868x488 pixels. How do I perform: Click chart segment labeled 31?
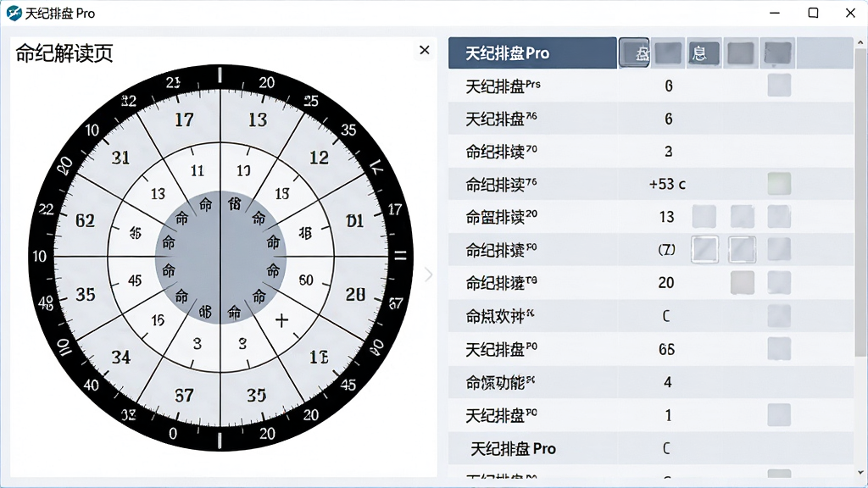(120, 158)
